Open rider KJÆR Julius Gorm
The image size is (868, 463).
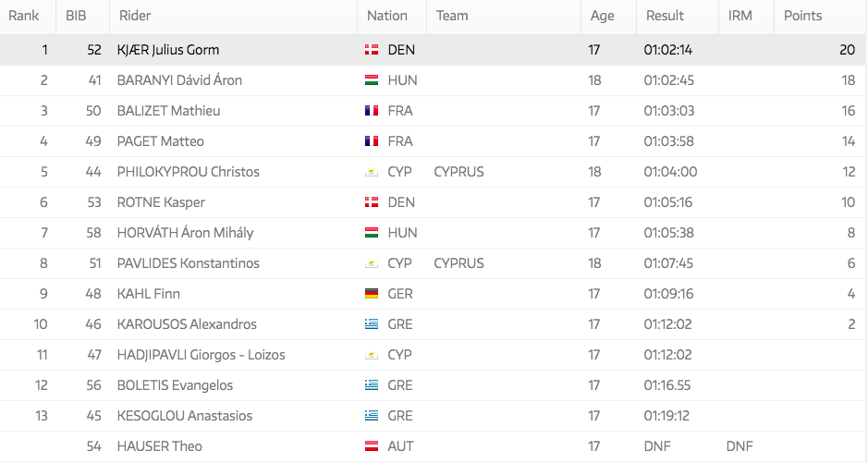point(168,50)
